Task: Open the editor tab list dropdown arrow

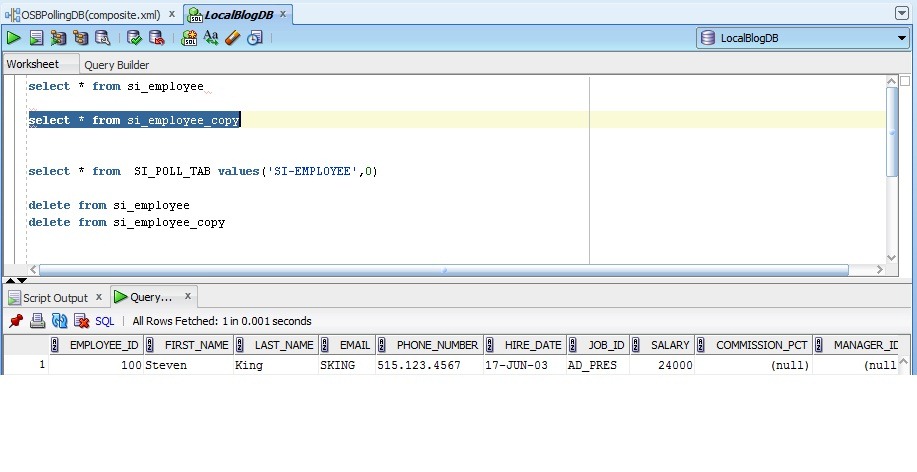Action: [903, 13]
